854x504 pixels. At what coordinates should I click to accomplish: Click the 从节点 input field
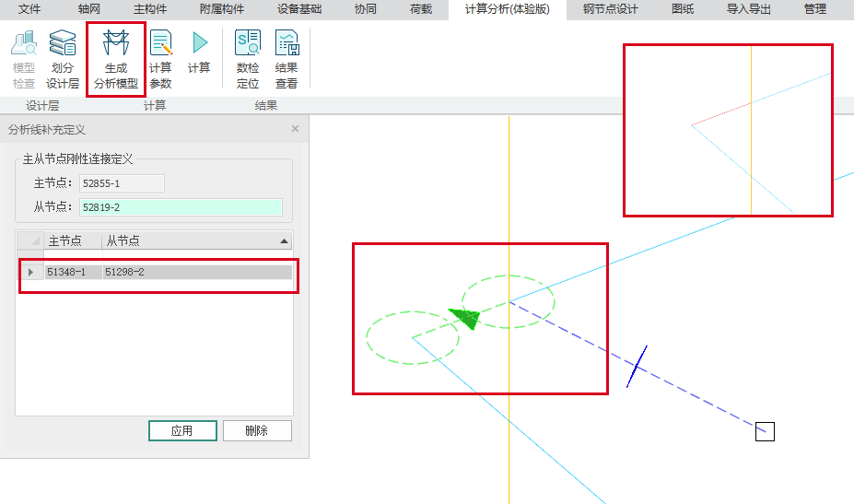(x=181, y=207)
